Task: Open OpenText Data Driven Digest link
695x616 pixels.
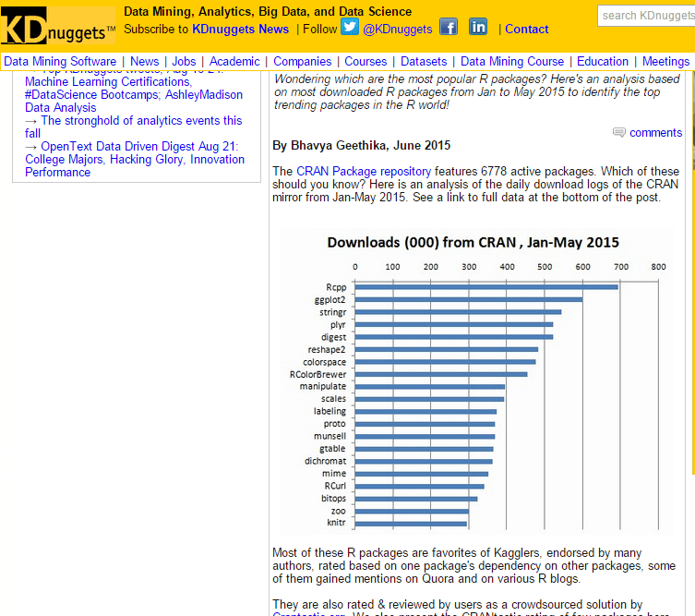Action: coord(135,159)
